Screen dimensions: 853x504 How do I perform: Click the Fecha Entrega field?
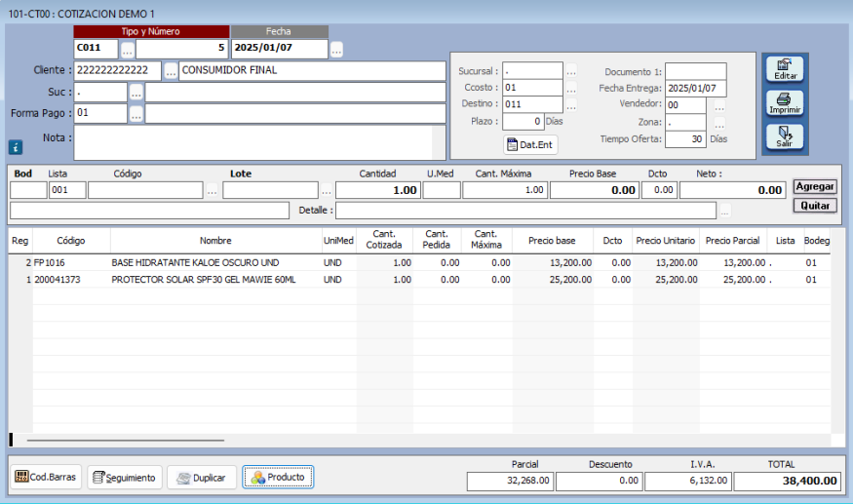coord(696,88)
